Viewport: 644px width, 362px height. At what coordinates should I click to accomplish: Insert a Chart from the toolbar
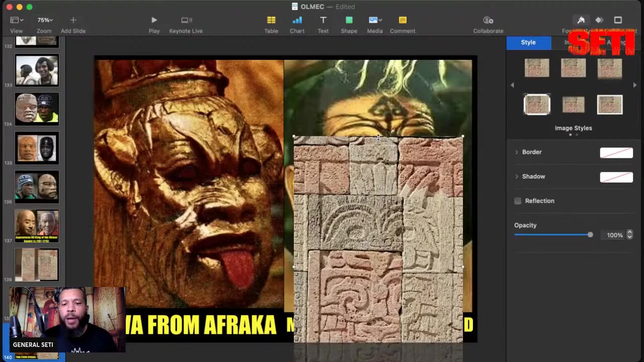click(x=297, y=20)
